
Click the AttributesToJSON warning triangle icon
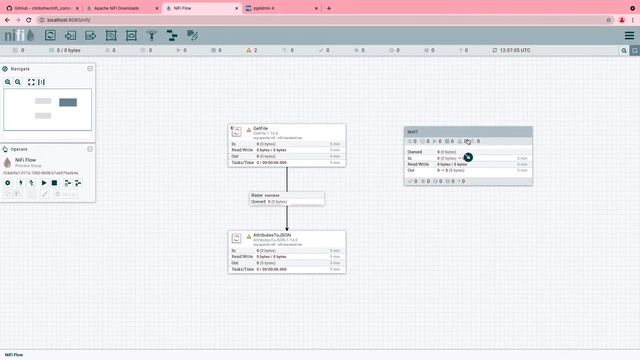point(249,236)
